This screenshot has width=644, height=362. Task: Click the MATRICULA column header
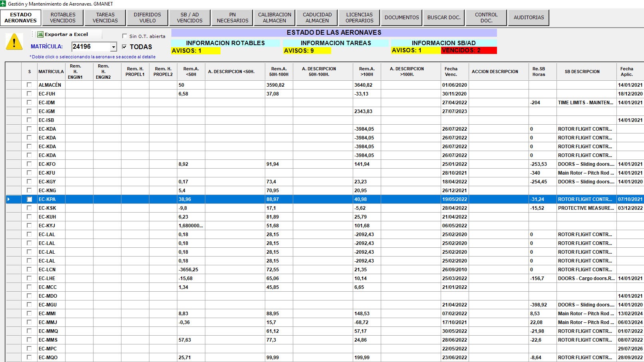51,72
